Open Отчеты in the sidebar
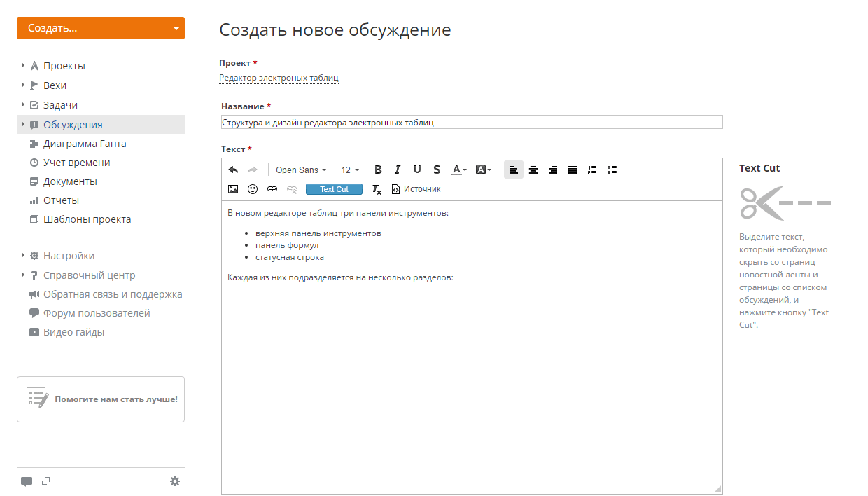The width and height of the screenshot is (868, 496). point(61,200)
